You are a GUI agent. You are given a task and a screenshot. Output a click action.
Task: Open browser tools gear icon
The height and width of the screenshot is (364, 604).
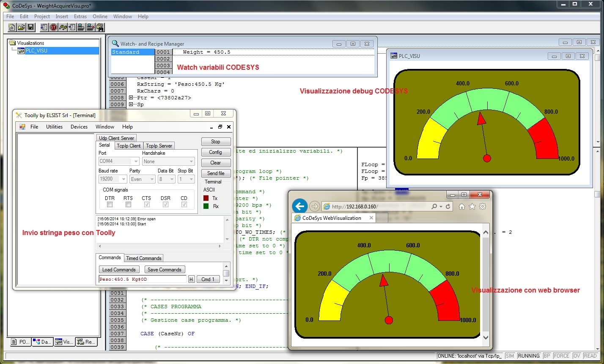pos(483,206)
